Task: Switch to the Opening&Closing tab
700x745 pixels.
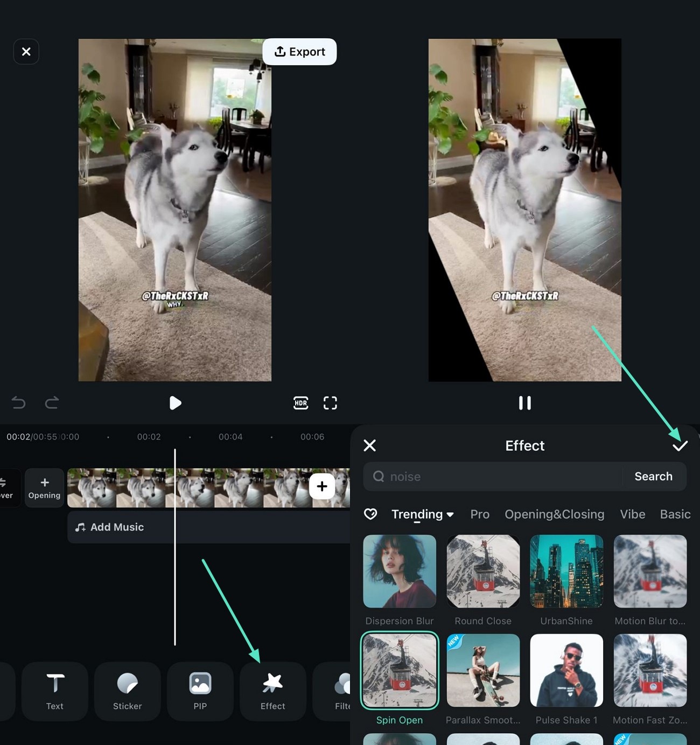Action: 554,514
